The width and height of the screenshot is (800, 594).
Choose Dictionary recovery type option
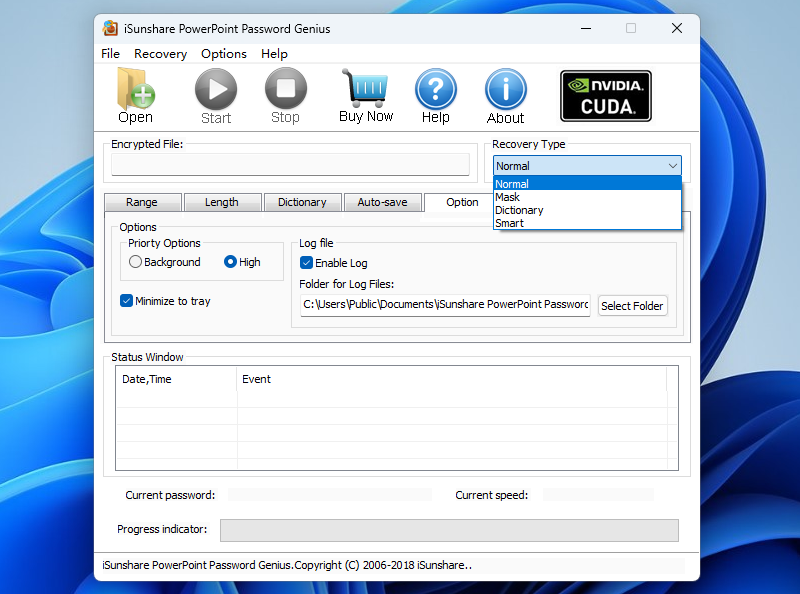pos(587,210)
